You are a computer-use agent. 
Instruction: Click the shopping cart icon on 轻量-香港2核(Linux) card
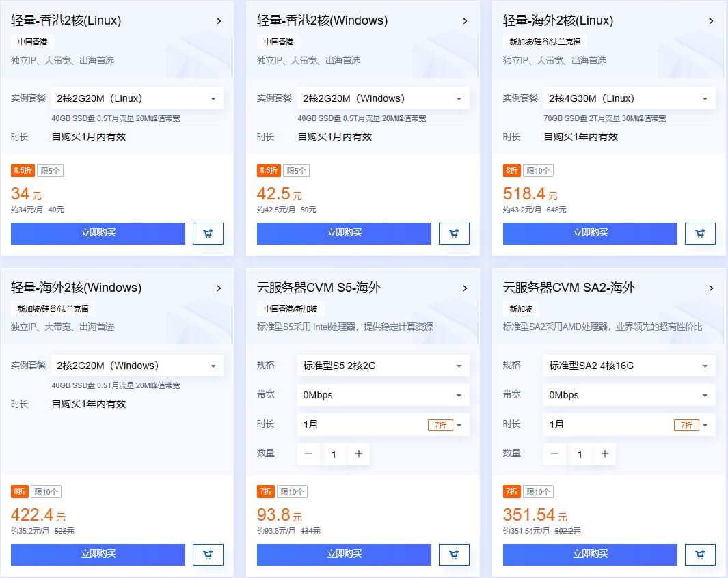pyautogui.click(x=208, y=233)
